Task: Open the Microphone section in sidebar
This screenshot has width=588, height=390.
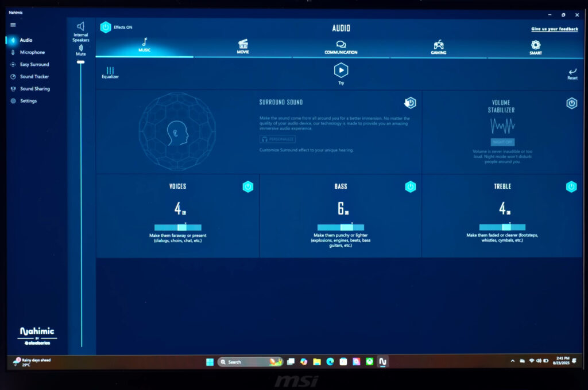Action: [x=32, y=52]
